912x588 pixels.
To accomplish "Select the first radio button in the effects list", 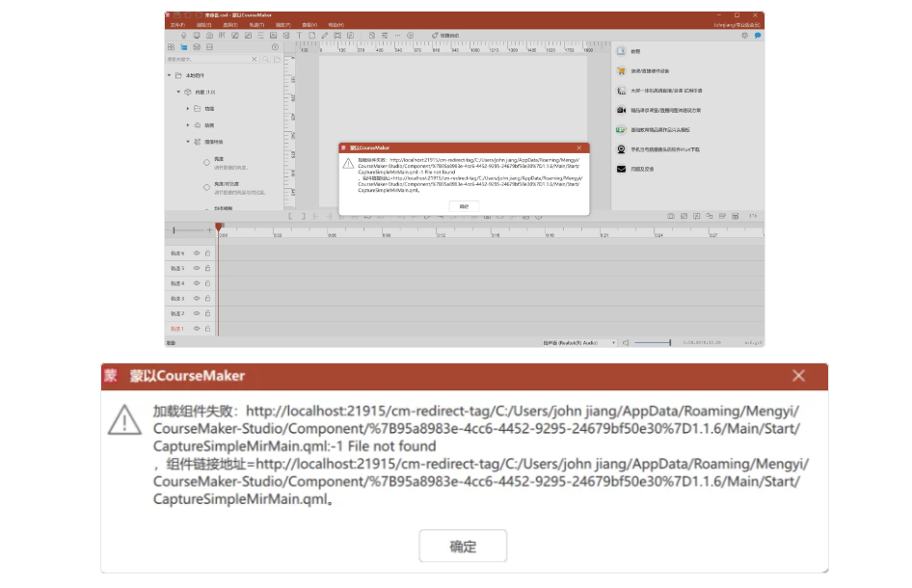I will pyautogui.click(x=206, y=163).
